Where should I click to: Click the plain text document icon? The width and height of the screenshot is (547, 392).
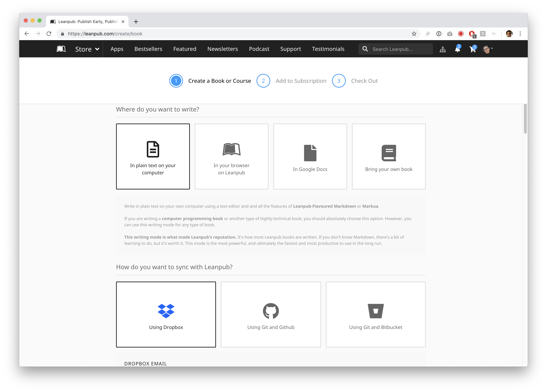153,149
